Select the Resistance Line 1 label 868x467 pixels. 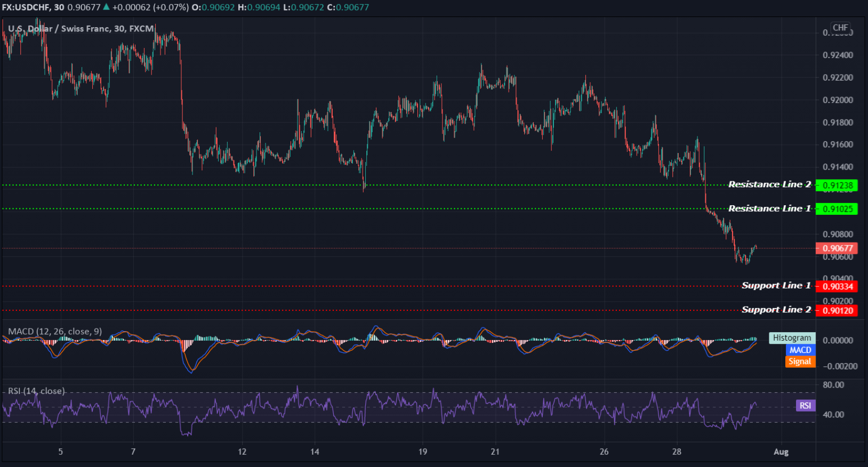coord(769,208)
